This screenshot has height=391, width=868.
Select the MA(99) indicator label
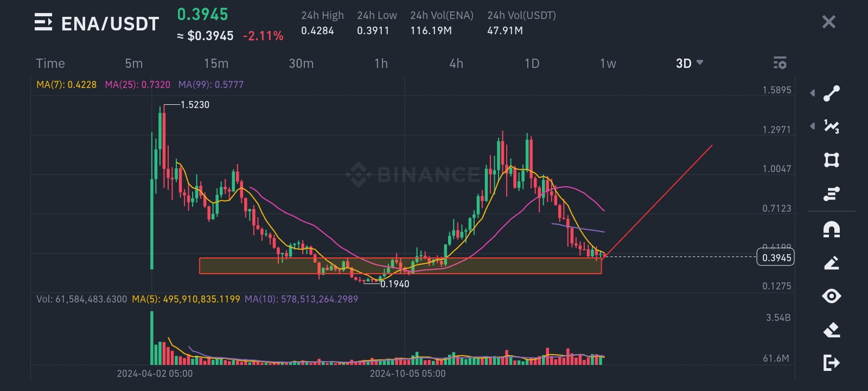pyautogui.click(x=211, y=85)
